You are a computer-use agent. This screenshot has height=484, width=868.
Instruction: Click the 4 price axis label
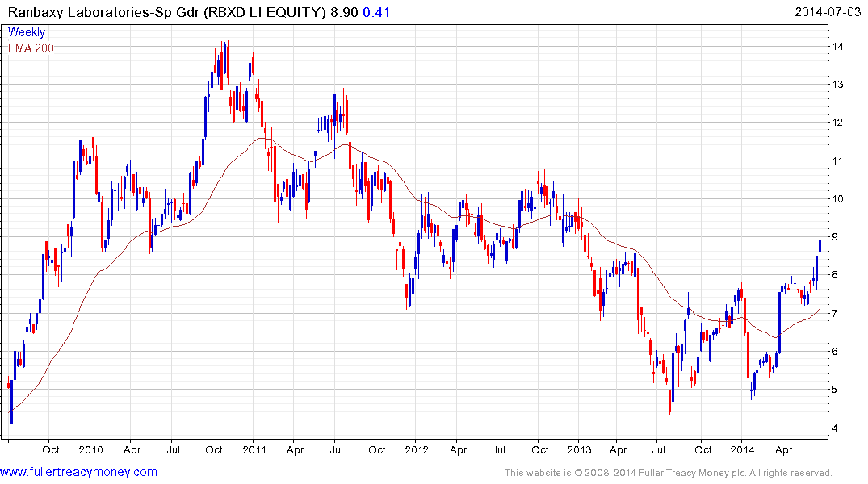coord(835,428)
